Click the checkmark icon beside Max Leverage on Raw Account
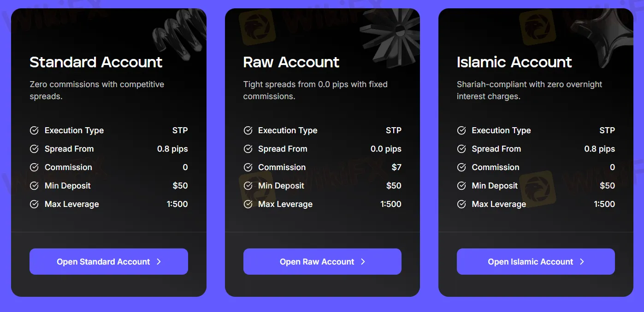 [248, 204]
